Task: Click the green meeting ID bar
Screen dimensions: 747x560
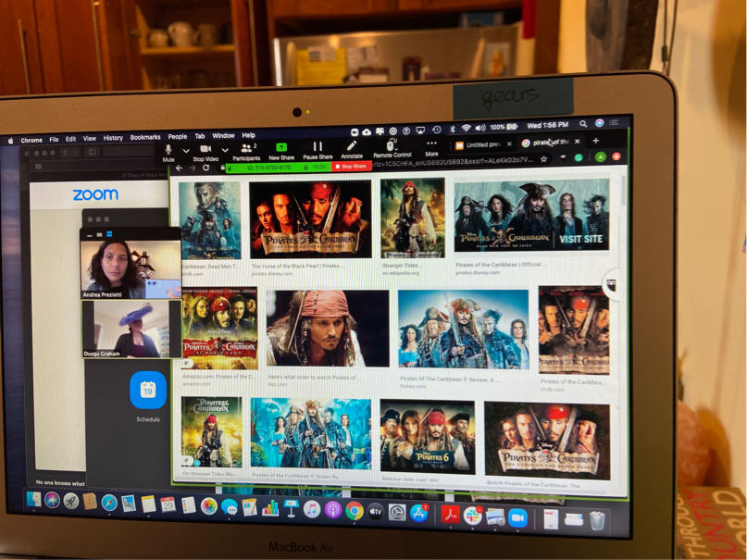Action: 279,168
